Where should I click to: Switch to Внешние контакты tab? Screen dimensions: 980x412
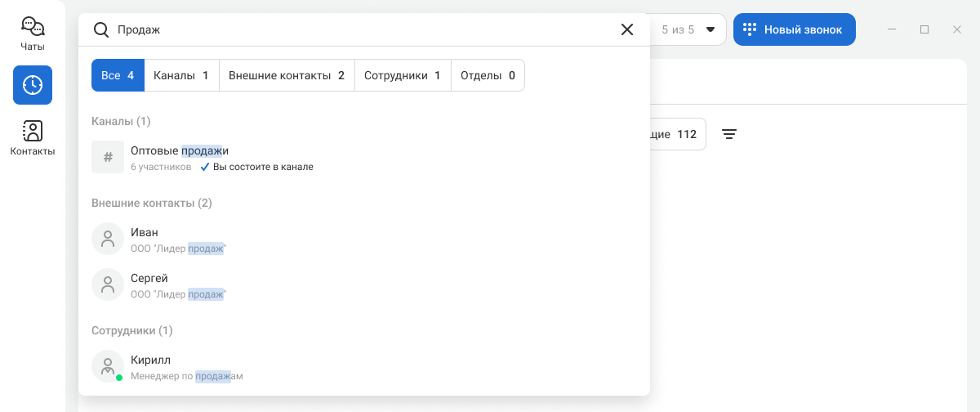pyautogui.click(x=287, y=75)
